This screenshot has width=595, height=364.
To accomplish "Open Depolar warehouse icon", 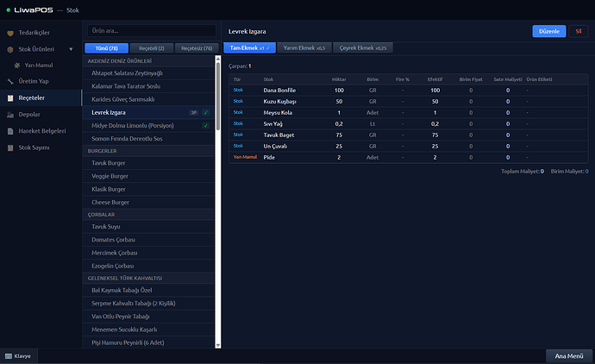I will pyautogui.click(x=10, y=115).
